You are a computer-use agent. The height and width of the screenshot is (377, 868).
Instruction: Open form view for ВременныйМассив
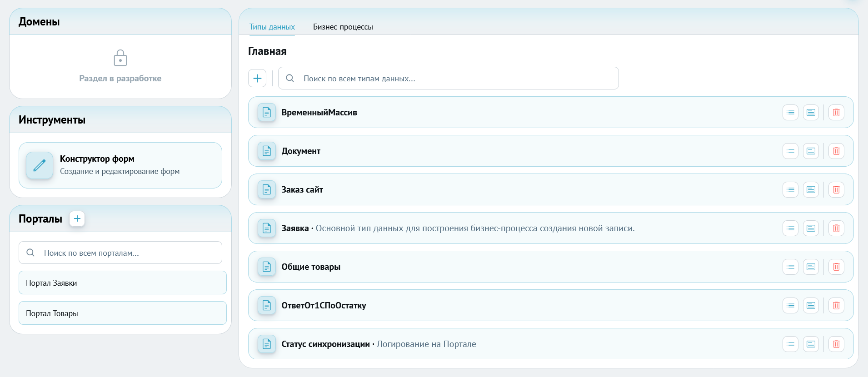pos(811,112)
